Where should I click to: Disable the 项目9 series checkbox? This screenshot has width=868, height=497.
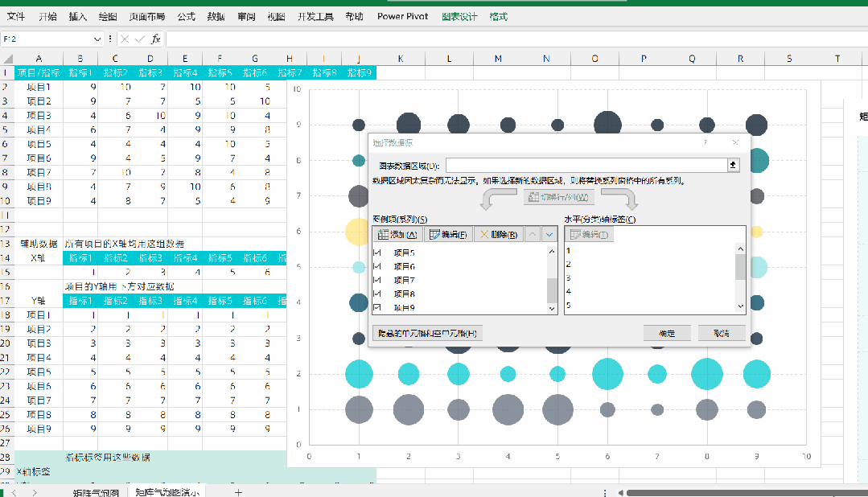pyautogui.click(x=377, y=307)
